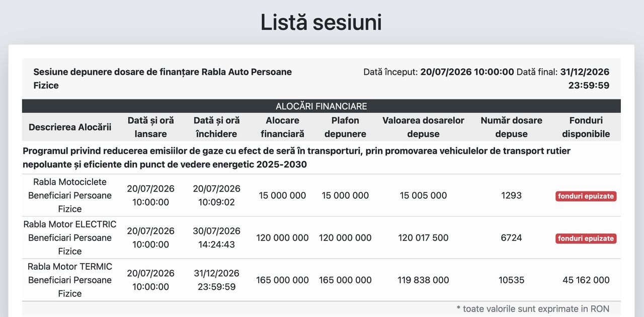The width and height of the screenshot is (644, 317).
Task: Click the ALOCĂRI FINANCIARE header bar
Action: click(x=321, y=106)
